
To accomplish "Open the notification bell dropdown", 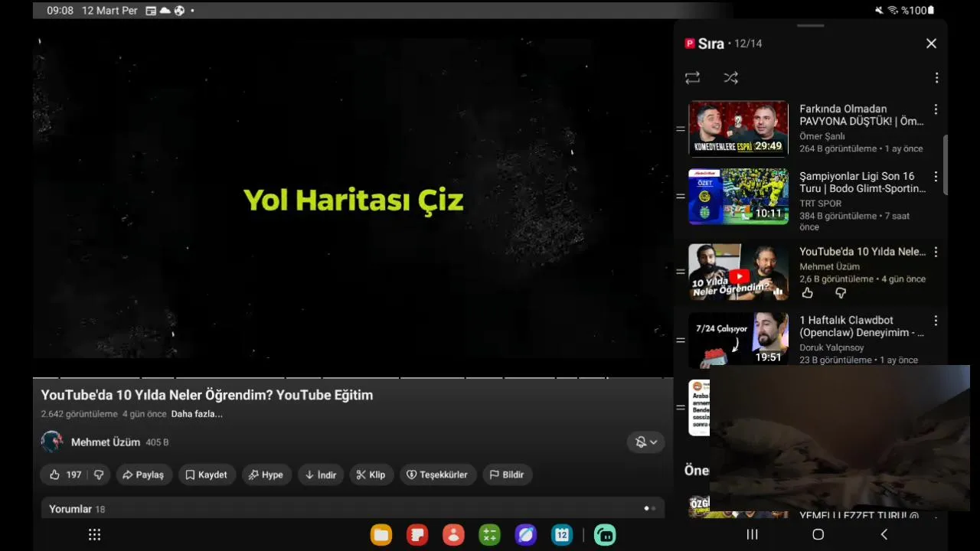I will pyautogui.click(x=646, y=442).
